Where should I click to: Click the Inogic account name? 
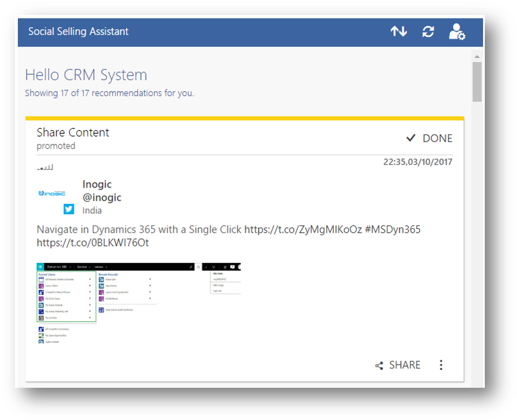(x=97, y=184)
